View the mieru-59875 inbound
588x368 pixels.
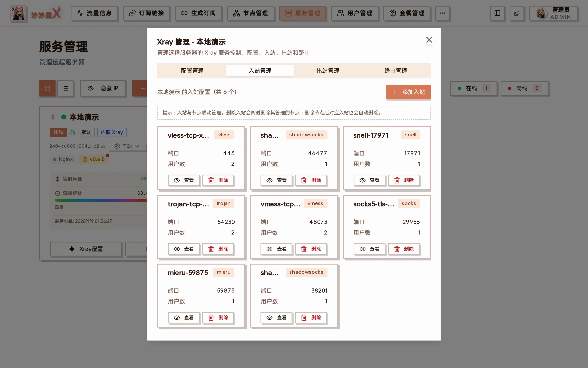click(184, 318)
